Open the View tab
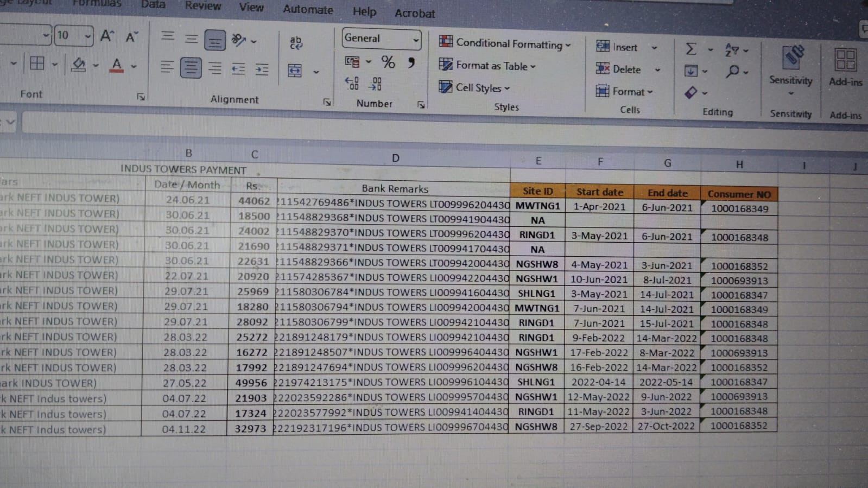868x488 pixels. click(x=251, y=7)
